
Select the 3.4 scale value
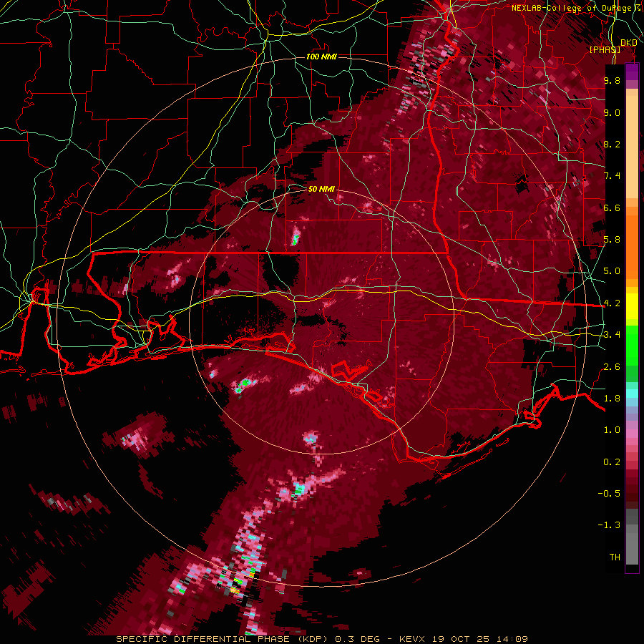coord(612,335)
